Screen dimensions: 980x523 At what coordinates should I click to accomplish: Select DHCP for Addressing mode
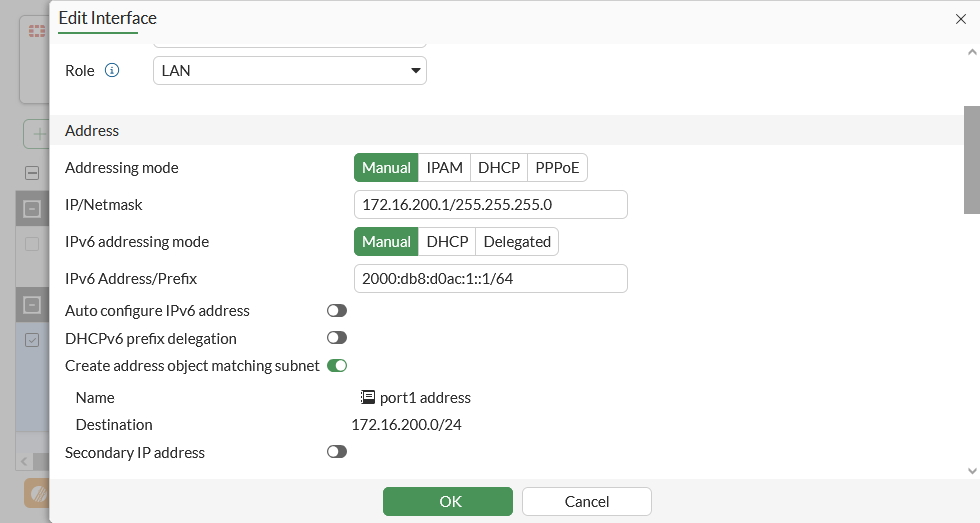[x=498, y=168]
